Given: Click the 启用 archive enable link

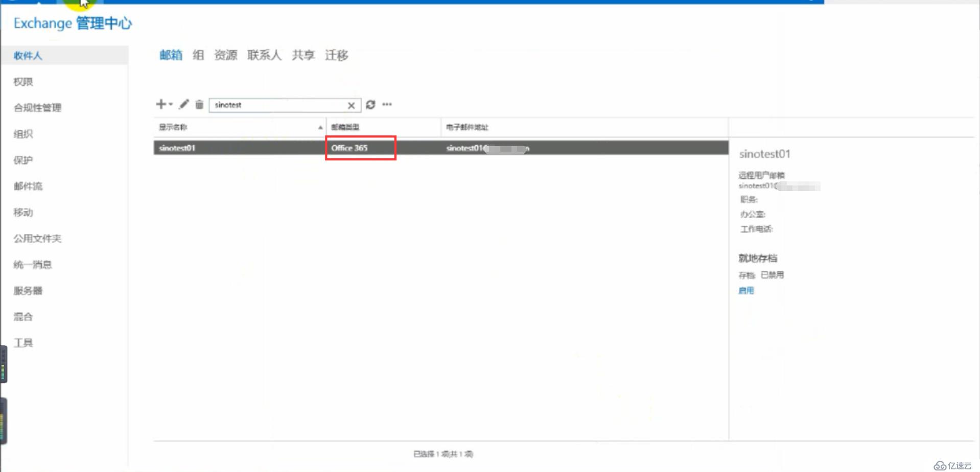Looking at the screenshot, I should tap(746, 290).
